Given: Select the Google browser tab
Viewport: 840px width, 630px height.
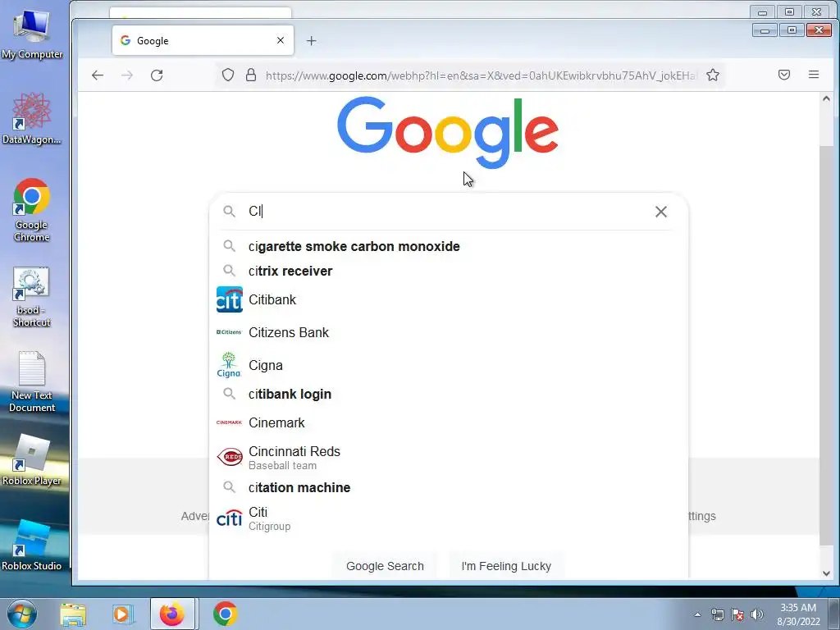Looking at the screenshot, I should click(203, 40).
